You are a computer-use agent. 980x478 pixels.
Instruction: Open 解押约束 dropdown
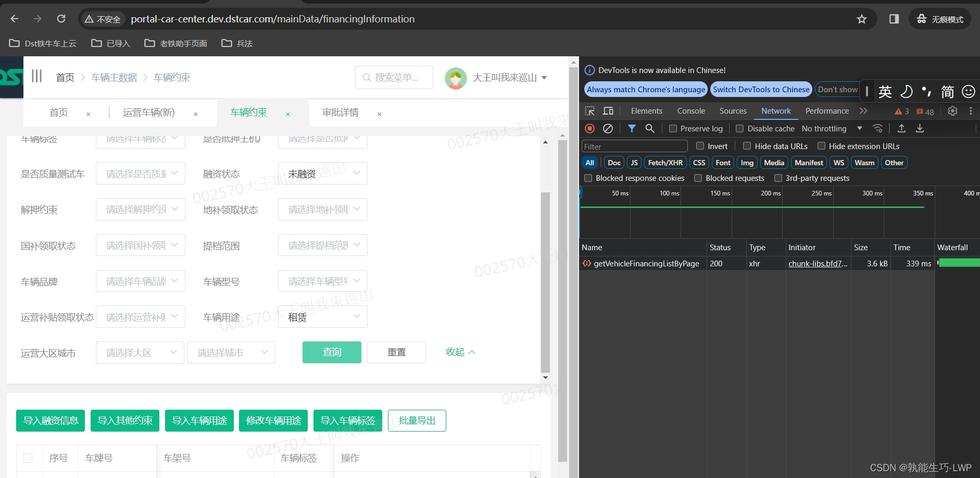click(x=141, y=210)
